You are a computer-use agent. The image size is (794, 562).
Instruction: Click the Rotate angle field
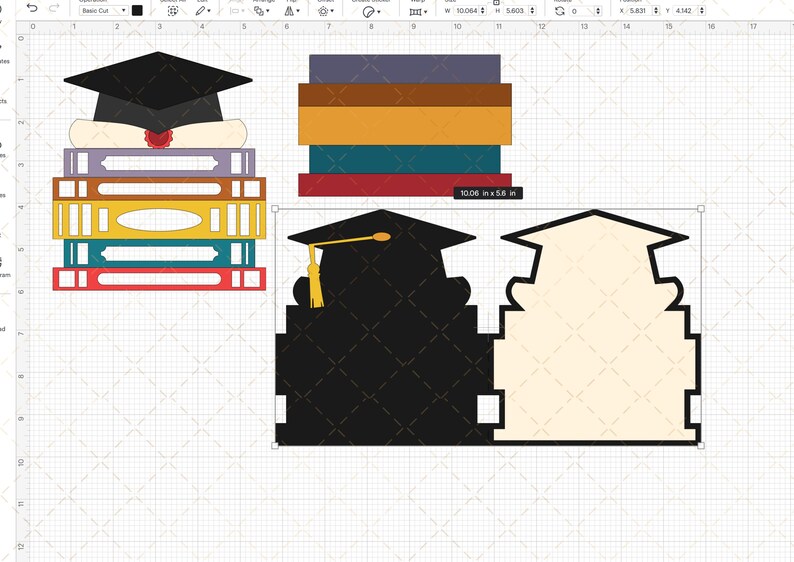pos(581,11)
